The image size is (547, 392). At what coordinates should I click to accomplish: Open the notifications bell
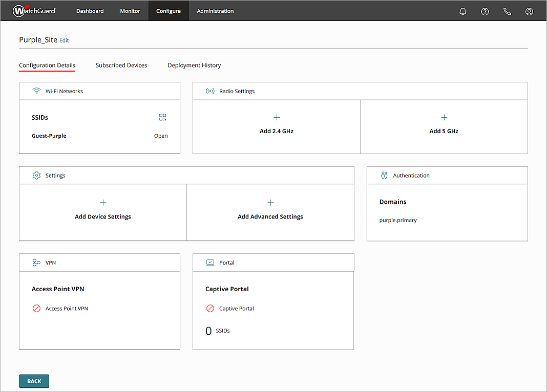click(x=463, y=11)
